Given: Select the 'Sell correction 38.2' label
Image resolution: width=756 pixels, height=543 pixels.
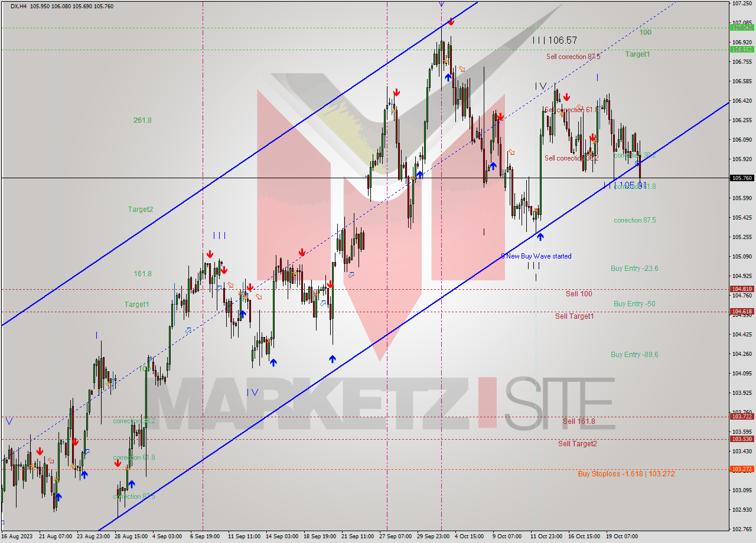Looking at the screenshot, I should (x=571, y=158).
